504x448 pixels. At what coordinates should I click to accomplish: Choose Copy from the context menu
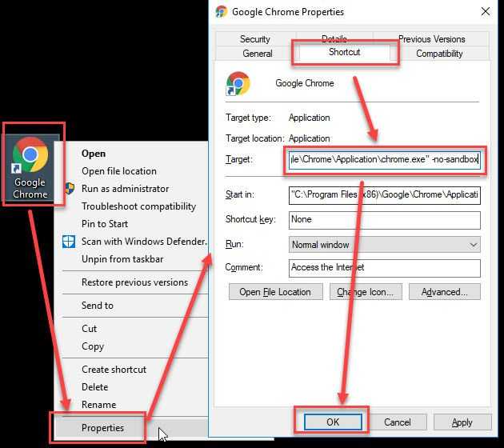click(132, 346)
